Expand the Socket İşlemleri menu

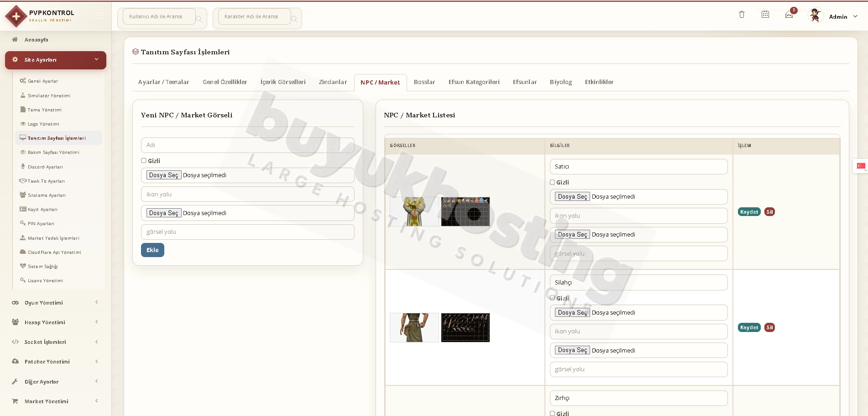(x=56, y=342)
